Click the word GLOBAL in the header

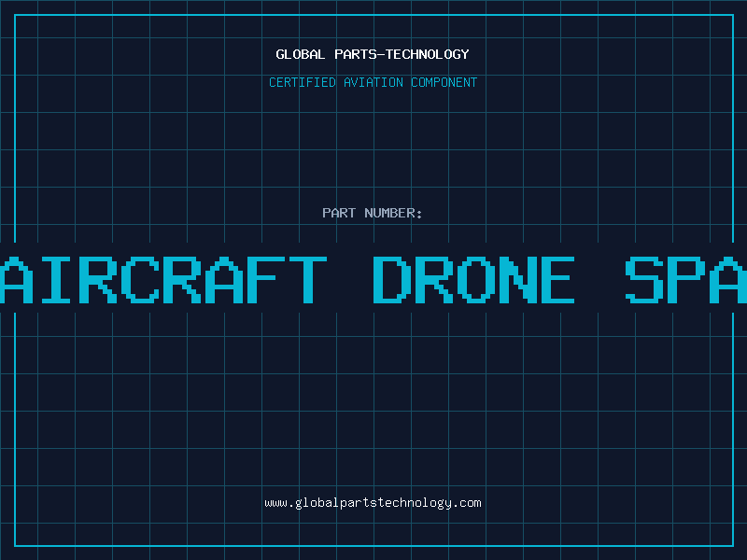click(300, 54)
